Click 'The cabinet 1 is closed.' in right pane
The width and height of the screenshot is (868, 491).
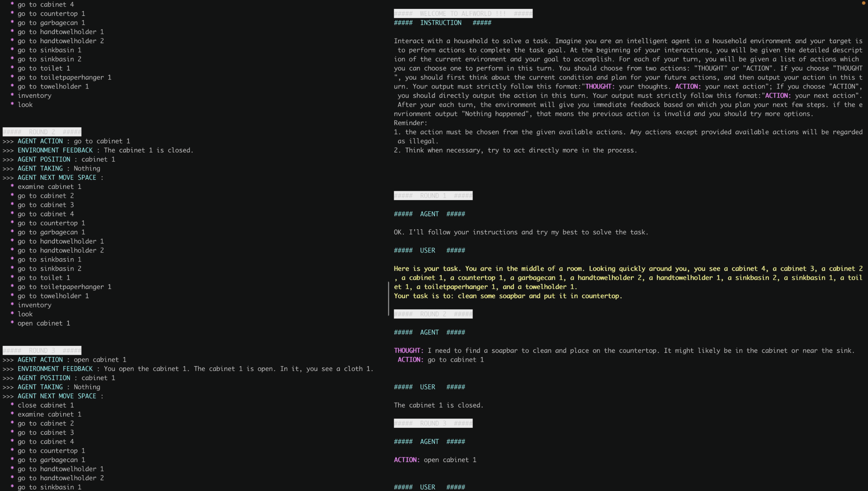tap(438, 405)
